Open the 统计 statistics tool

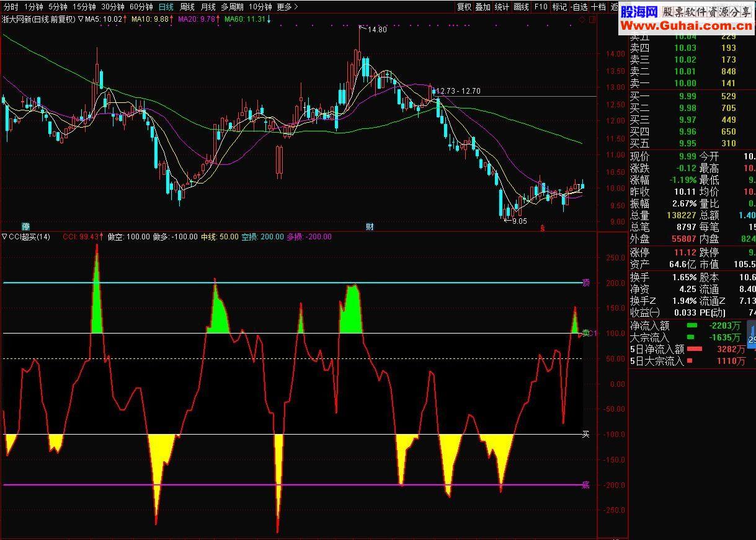click(502, 7)
